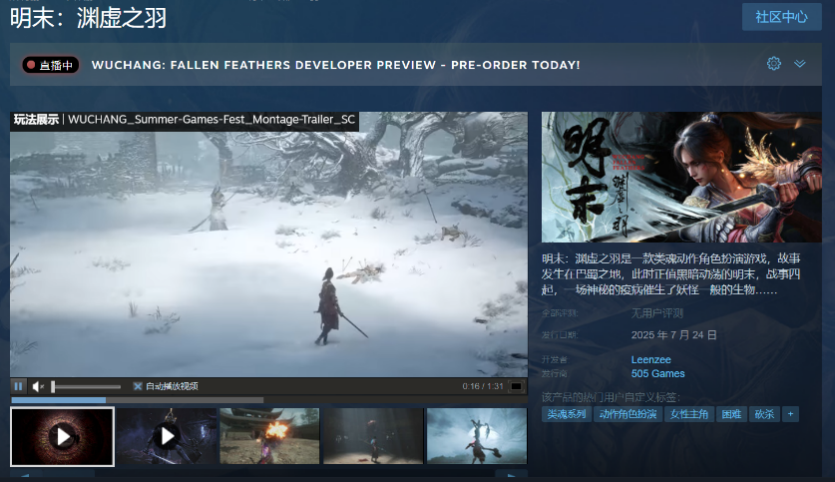Viewport: 835px width, 482px height.
Task: Mute the video with the speaker icon
Action: 38,386
